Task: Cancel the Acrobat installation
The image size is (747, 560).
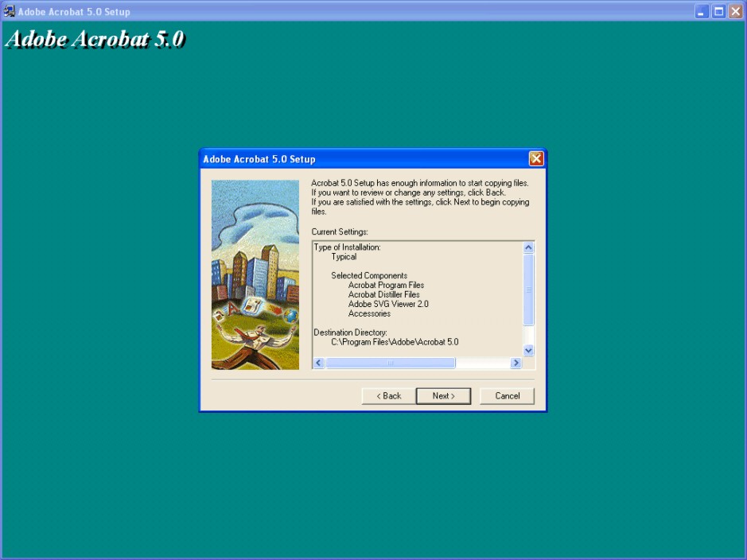Action: pos(507,395)
